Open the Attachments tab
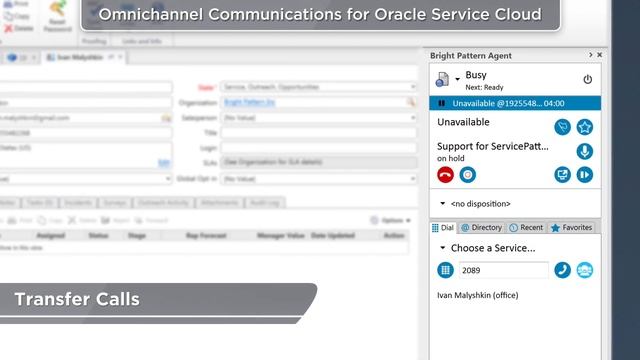Viewport: 640px width, 360px height. coord(220,203)
